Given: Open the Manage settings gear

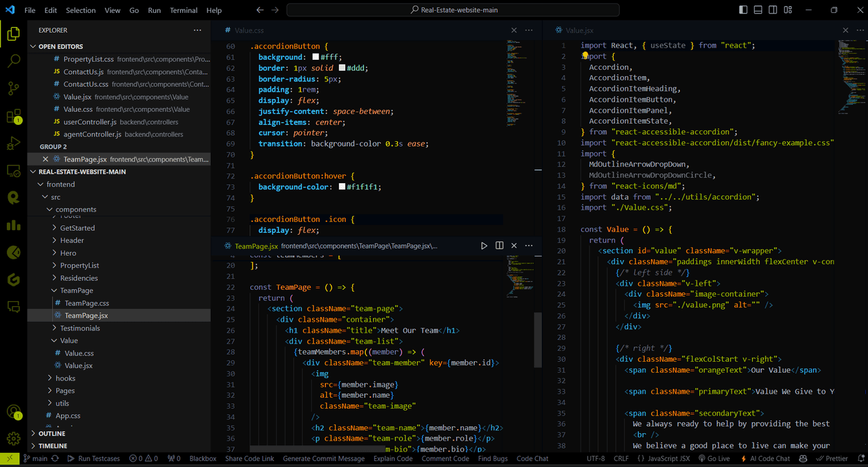Looking at the screenshot, I should pyautogui.click(x=14, y=438).
